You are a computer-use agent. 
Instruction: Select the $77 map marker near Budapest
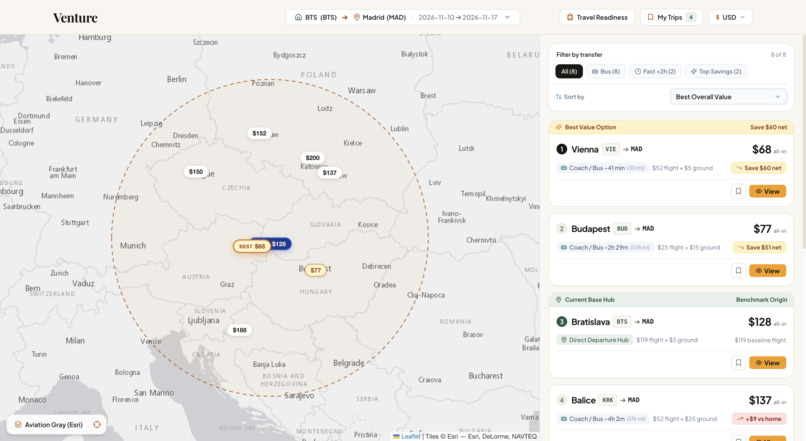[316, 270]
